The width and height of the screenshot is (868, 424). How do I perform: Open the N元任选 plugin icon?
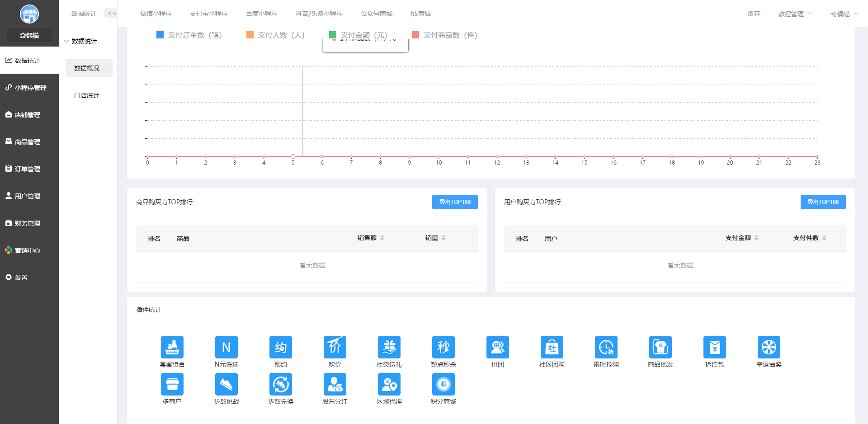[226, 347]
